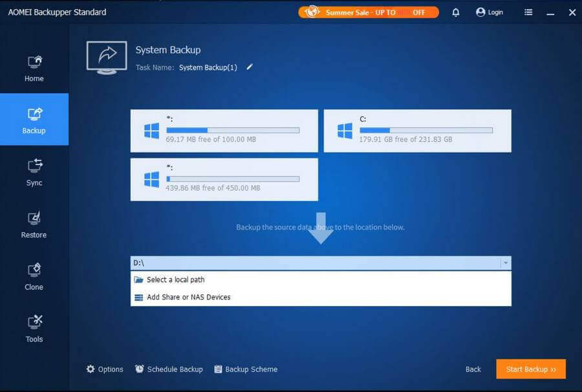
Task: Click the 100 MB partition usage bar
Action: click(233, 130)
